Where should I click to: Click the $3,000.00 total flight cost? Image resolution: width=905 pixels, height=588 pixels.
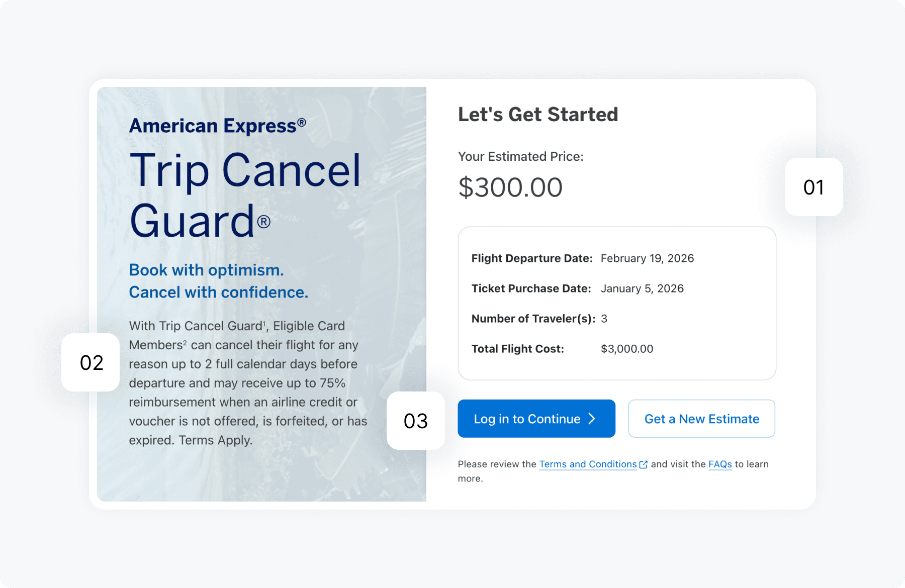(627, 349)
